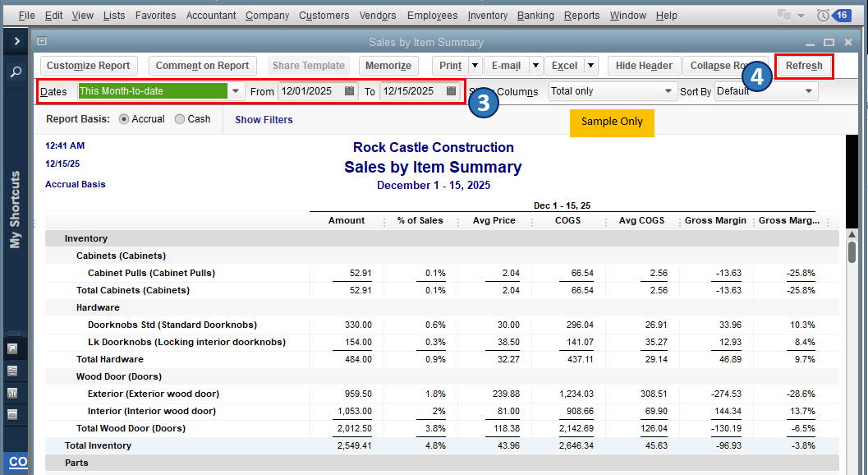Screen dimensions: 868x475
Task: Open the Vendors menu
Action: tap(378, 16)
